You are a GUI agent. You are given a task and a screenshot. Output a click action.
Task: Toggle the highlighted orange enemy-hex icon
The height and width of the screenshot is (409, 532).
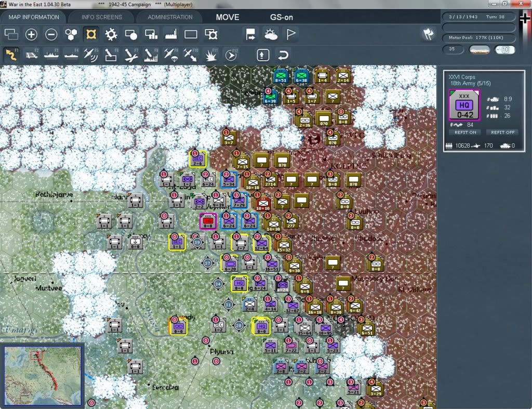click(x=91, y=34)
